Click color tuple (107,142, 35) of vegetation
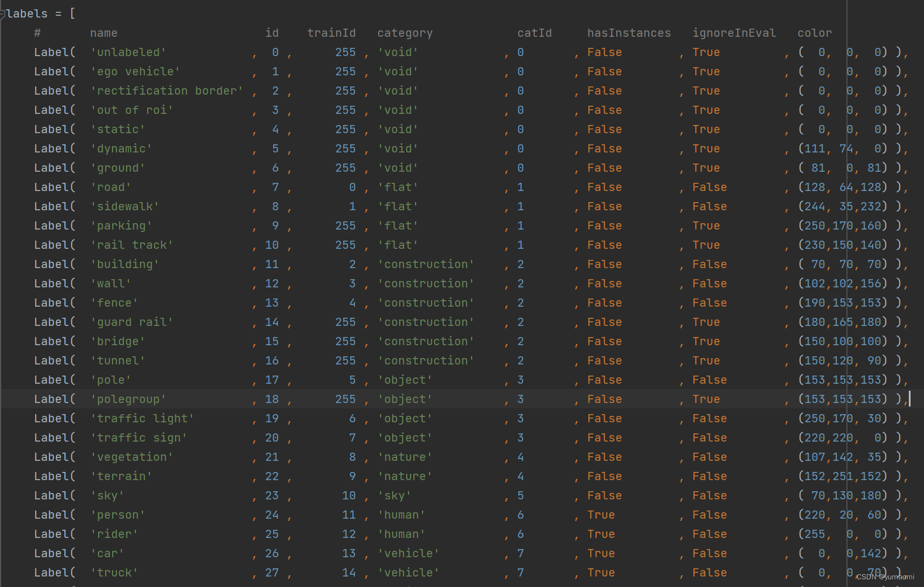924x587 pixels. coord(843,457)
